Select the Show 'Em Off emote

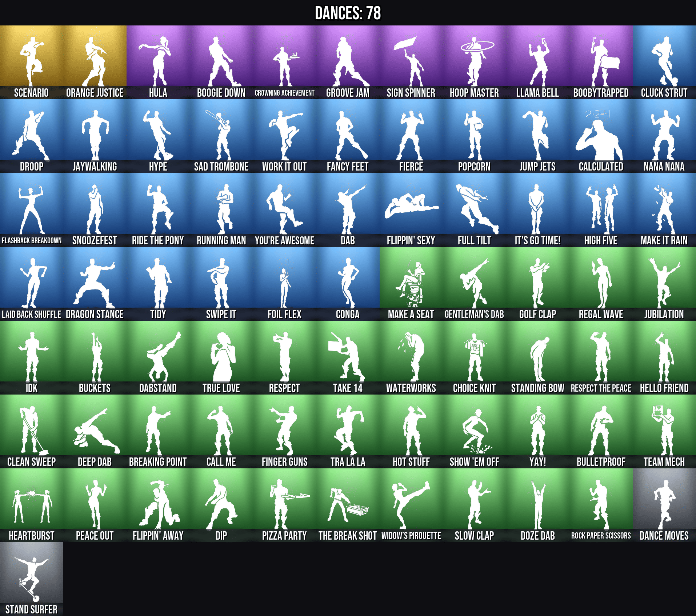pos(475,431)
